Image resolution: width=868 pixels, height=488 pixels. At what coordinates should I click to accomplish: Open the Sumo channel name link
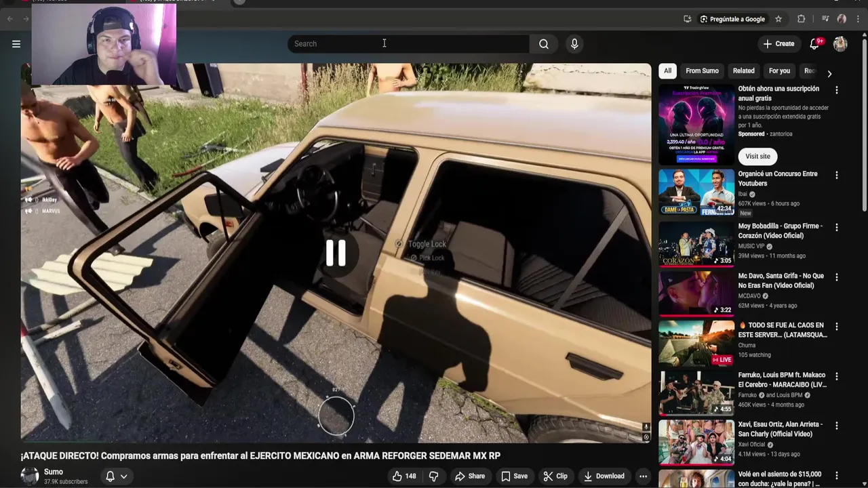tap(54, 472)
